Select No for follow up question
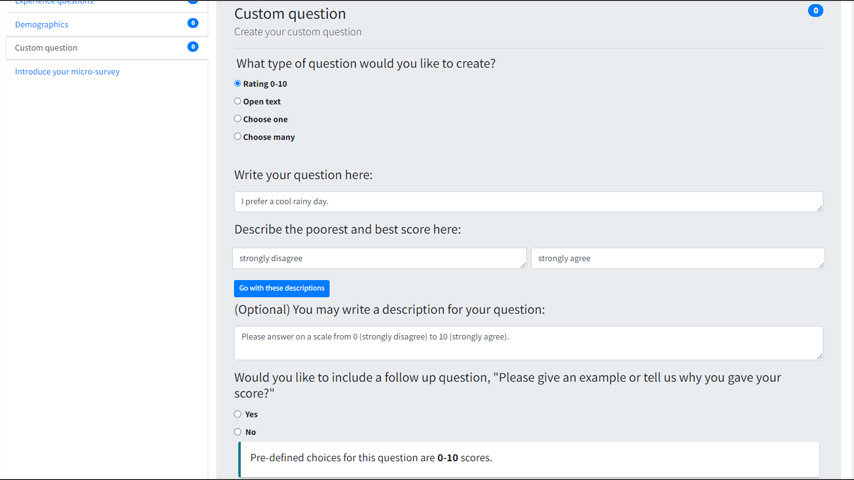 click(x=237, y=432)
